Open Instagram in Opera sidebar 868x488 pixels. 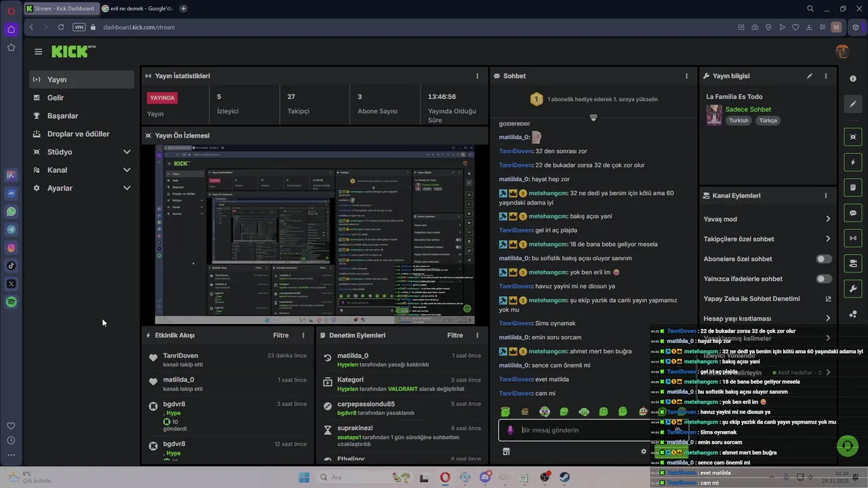[x=11, y=248]
